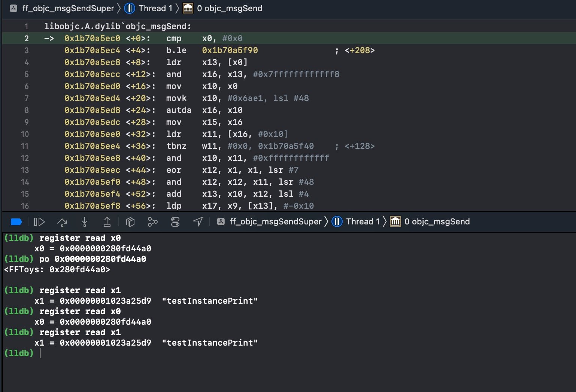The image size is (576, 392).
Task: Click the app icon in top jump bar
Action: click(13, 8)
